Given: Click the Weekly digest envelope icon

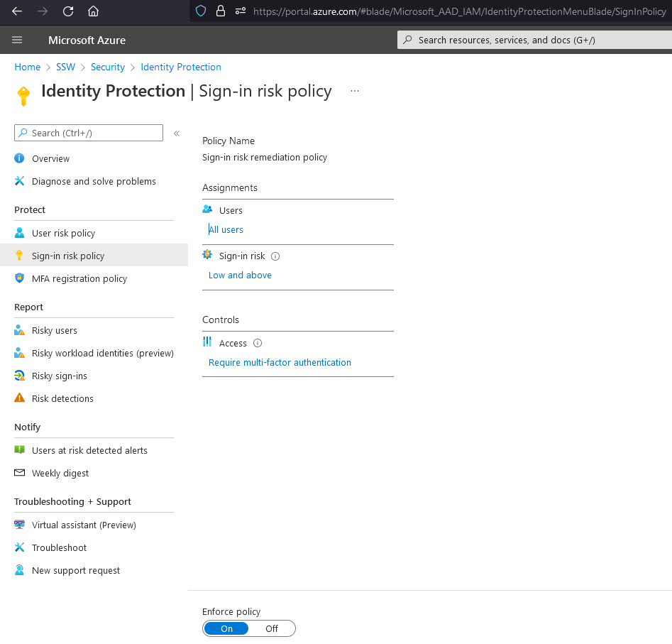Looking at the screenshot, I should click(x=20, y=473).
